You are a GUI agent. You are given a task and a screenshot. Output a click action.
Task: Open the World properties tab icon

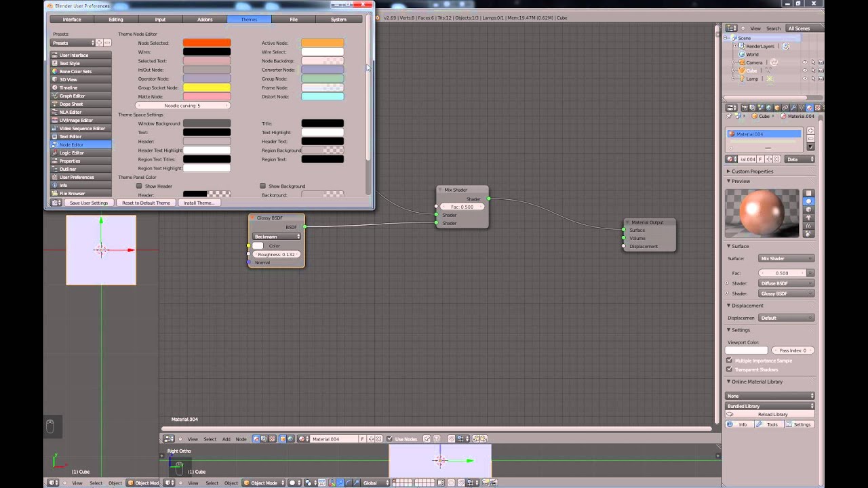[768, 108]
